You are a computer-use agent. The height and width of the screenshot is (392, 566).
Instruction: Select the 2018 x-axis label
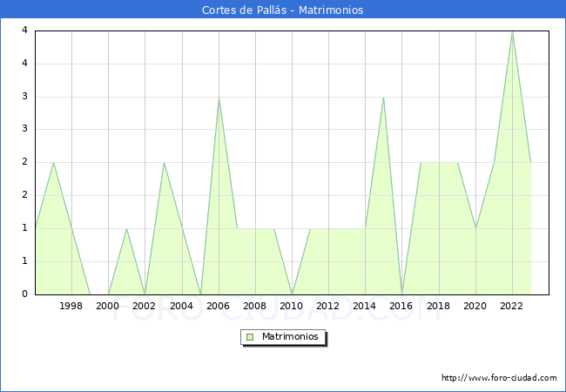point(438,306)
